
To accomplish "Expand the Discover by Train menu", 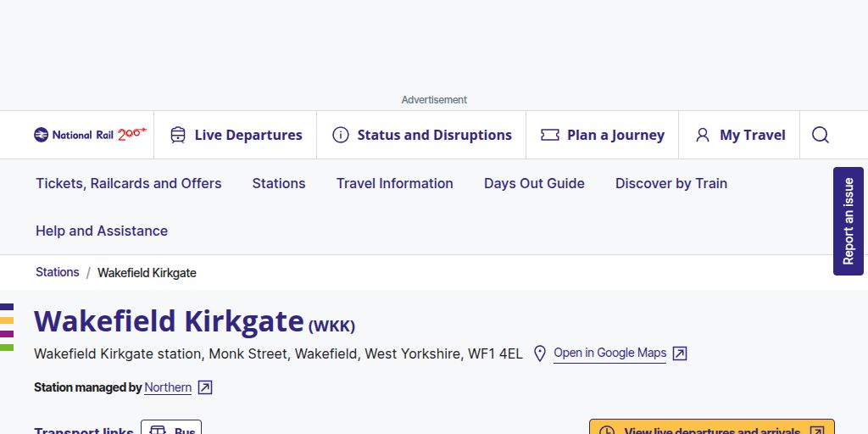I will pyautogui.click(x=671, y=183).
